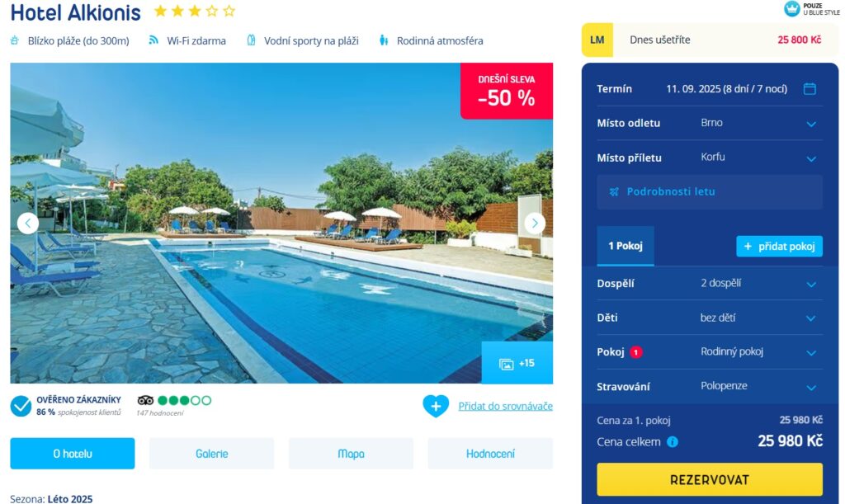Show previous photo with left arrow
This screenshot has height=504, width=845.
[28, 223]
